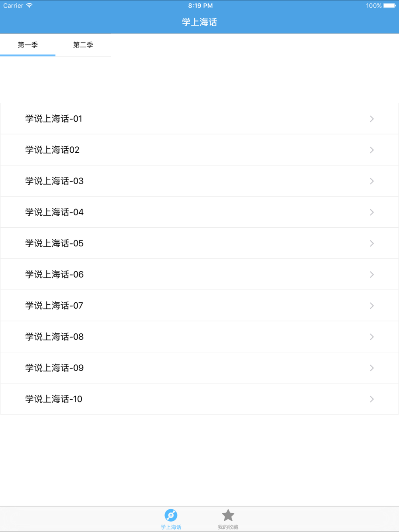
Task: Open lesson 学说上海话-06
Action: pos(199,274)
